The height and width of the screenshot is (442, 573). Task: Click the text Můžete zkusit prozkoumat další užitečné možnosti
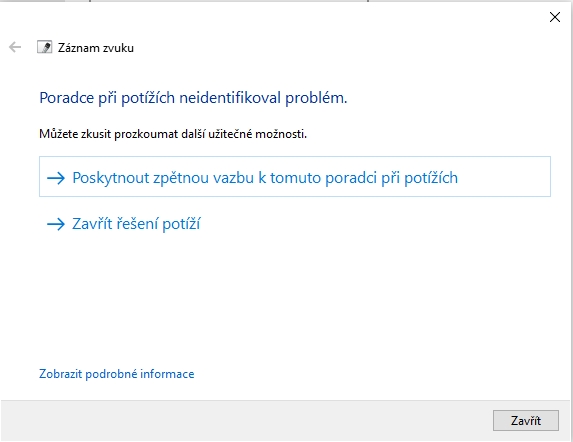pos(173,134)
